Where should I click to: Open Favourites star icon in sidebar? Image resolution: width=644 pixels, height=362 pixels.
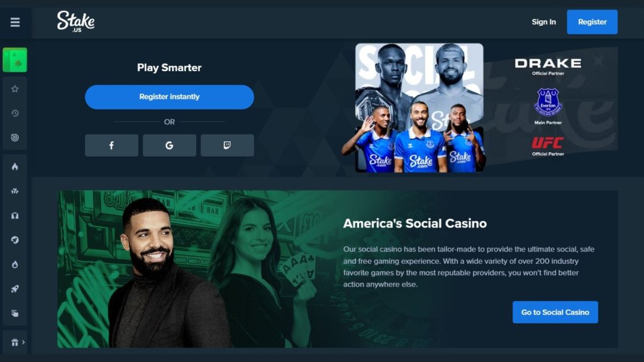click(x=15, y=89)
